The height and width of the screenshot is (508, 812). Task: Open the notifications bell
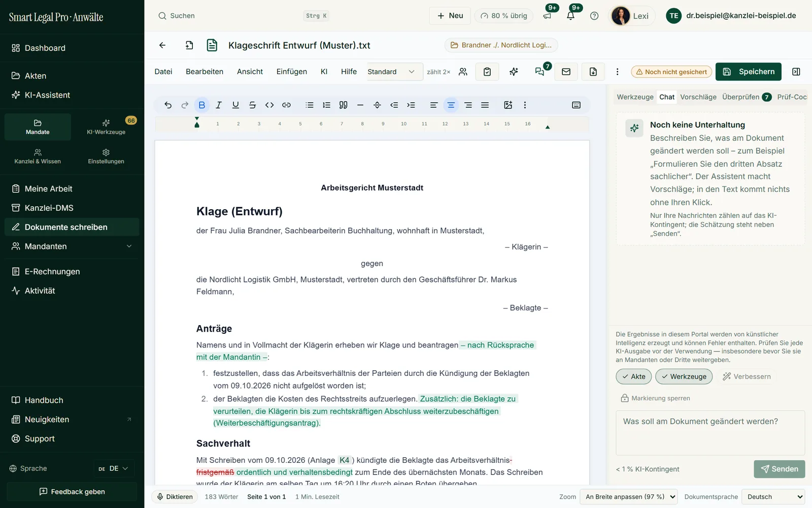[x=571, y=16]
